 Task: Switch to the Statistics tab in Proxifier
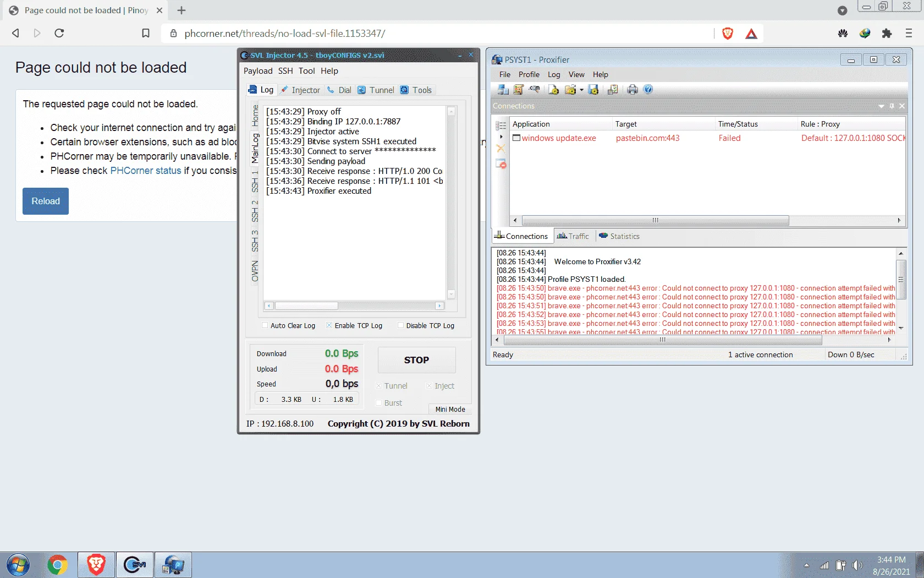pos(619,236)
